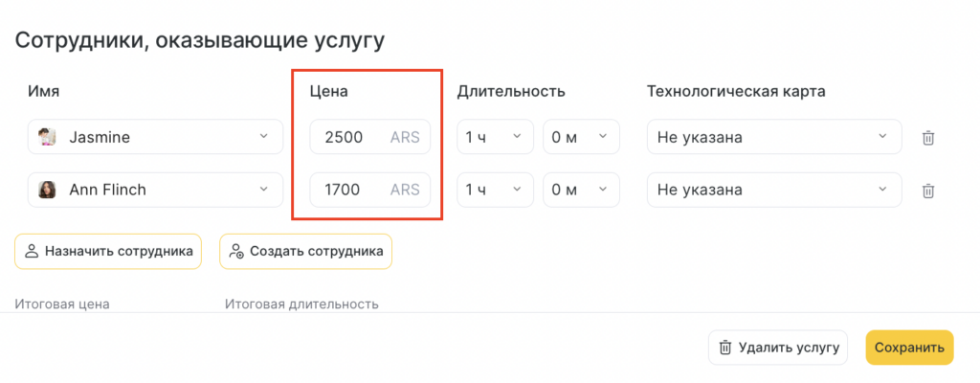Screen dimensions: 980x383
Task: Open the Jasmine employee name dropdown
Action: pos(153,138)
